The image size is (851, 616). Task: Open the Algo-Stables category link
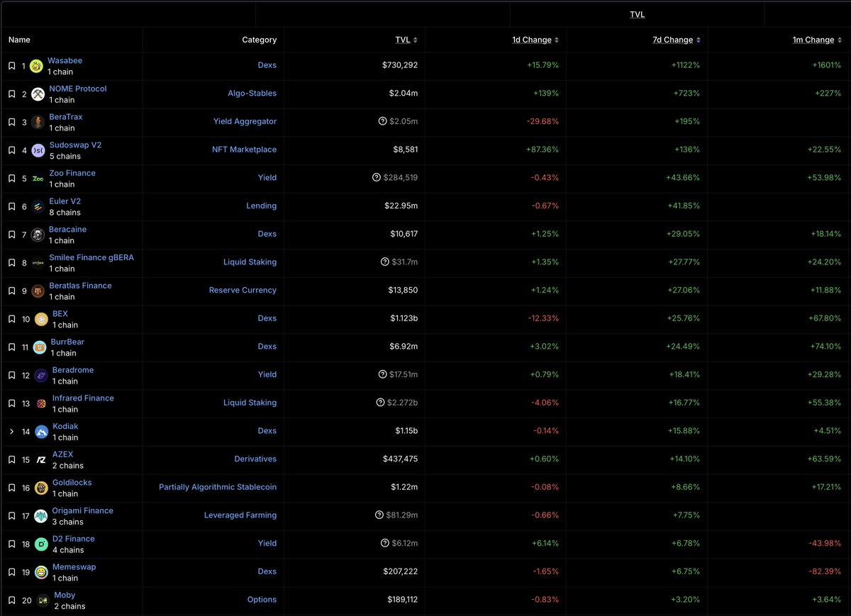coord(252,94)
